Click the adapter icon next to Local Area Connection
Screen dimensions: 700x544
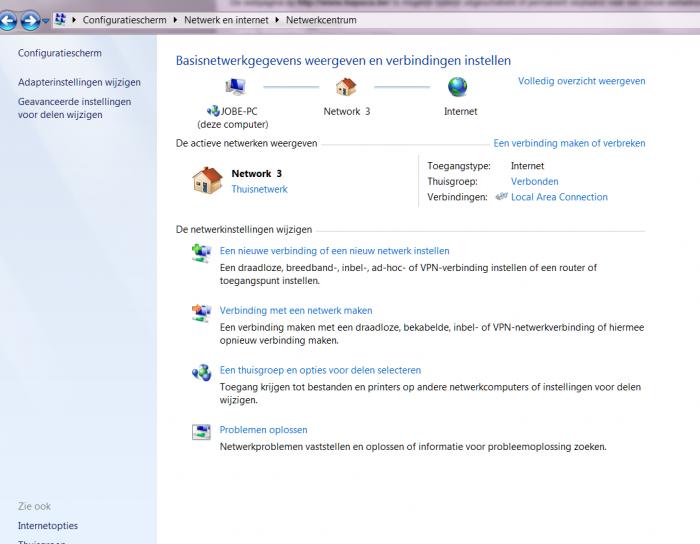coord(502,196)
